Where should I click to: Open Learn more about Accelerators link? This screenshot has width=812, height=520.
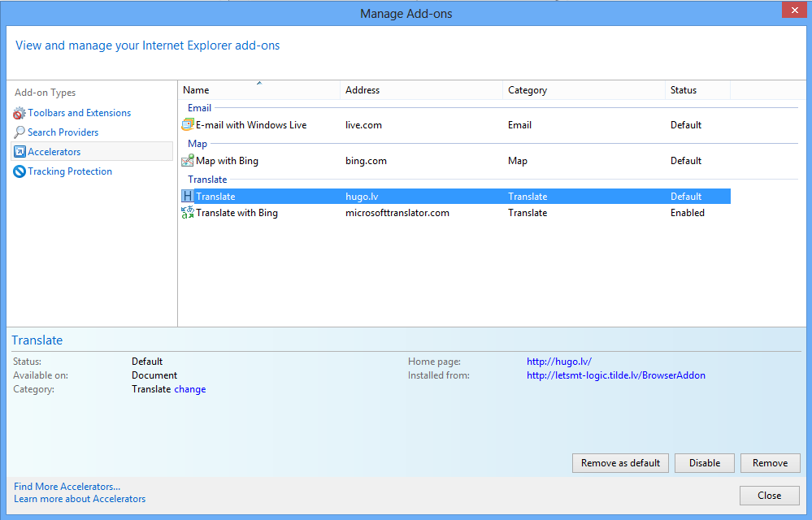tap(80, 499)
